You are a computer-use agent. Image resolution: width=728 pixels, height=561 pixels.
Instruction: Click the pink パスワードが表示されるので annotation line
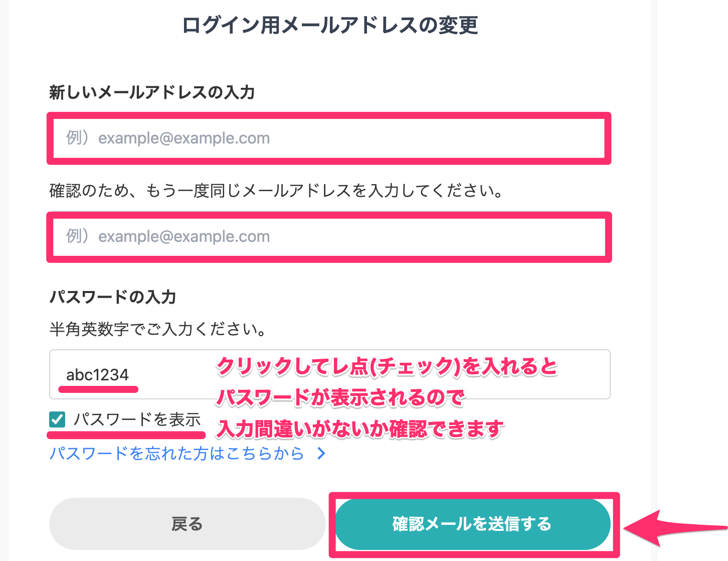click(x=340, y=397)
